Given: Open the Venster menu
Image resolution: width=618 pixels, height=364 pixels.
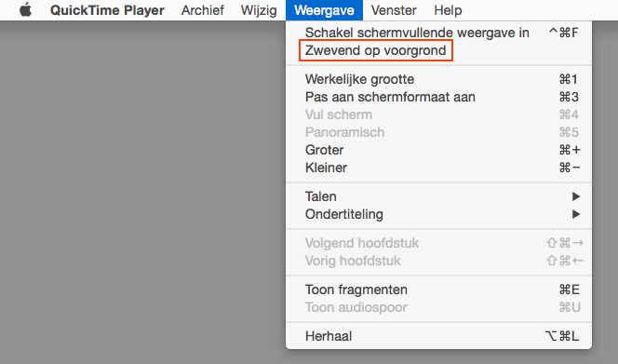Looking at the screenshot, I should (x=394, y=10).
